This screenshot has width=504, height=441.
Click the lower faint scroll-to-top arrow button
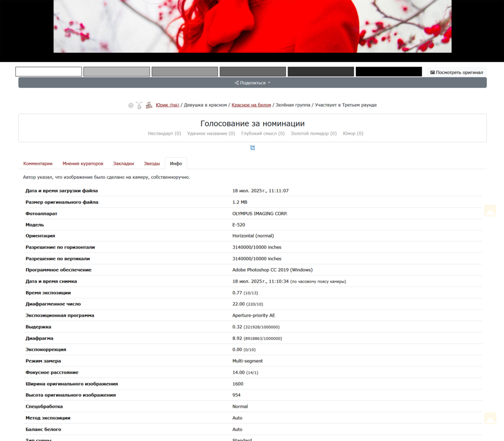point(490,419)
